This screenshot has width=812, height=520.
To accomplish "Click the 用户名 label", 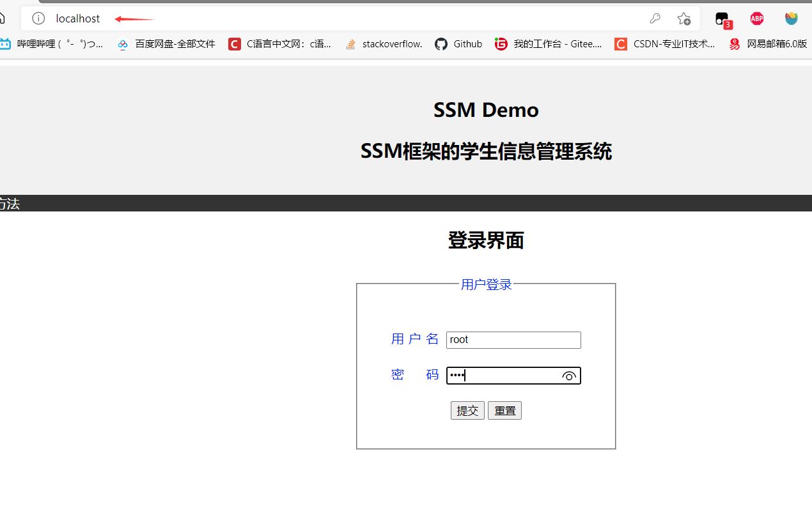I will click(415, 339).
